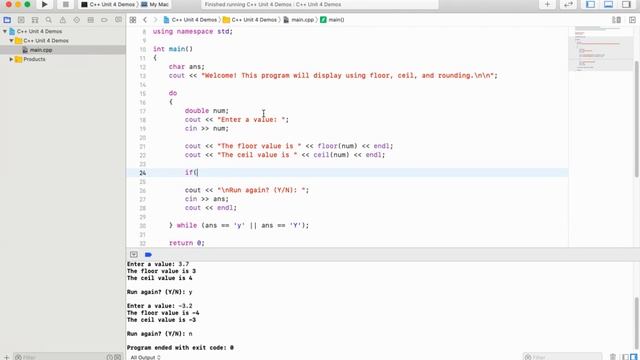This screenshot has height=360, width=640.
Task: Adjust editor options beside the jump bar
Action: [x=616, y=20]
